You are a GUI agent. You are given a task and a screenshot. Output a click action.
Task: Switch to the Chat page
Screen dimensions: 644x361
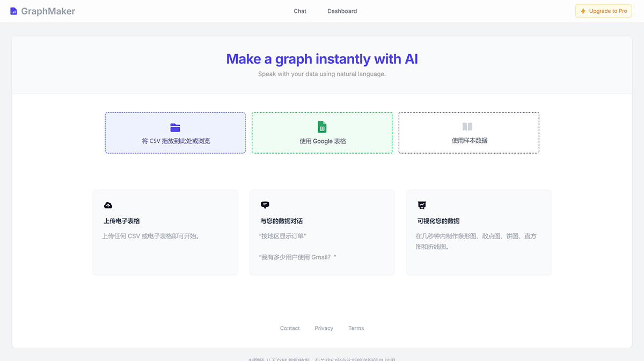pyautogui.click(x=299, y=11)
